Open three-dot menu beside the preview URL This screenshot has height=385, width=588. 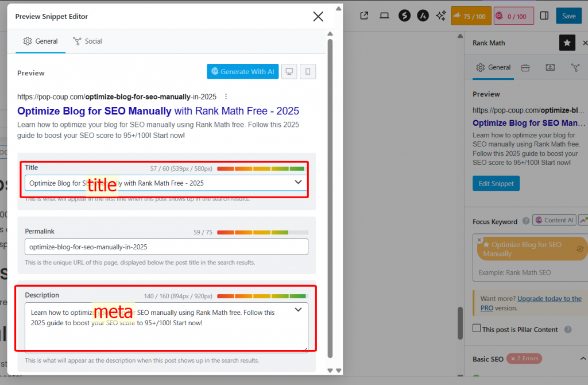coord(226,97)
